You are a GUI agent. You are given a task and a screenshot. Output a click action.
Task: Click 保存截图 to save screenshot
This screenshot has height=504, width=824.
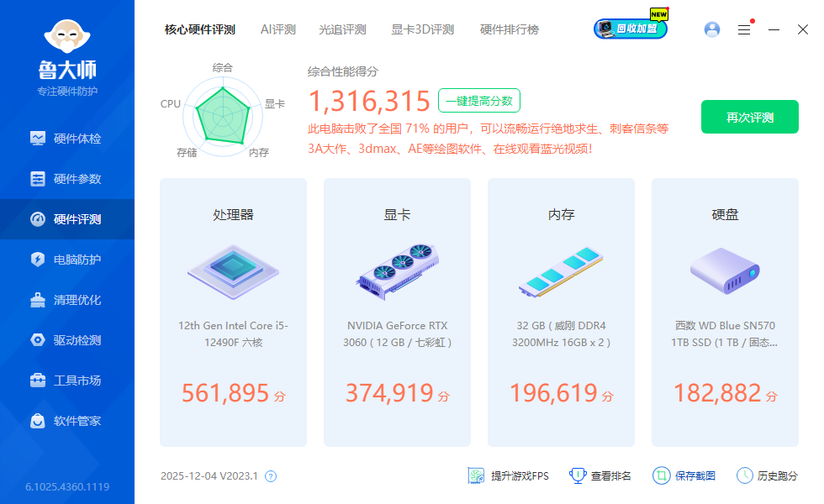(x=684, y=475)
